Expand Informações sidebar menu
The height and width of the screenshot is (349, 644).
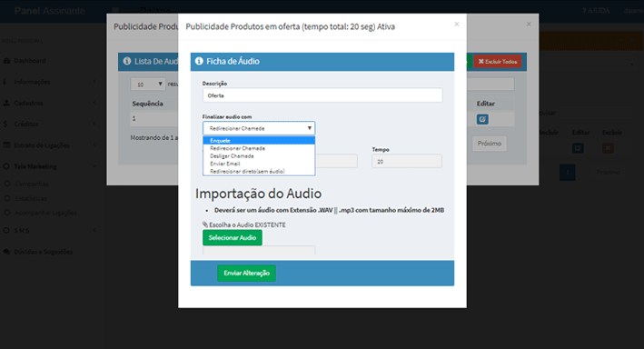tap(49, 82)
